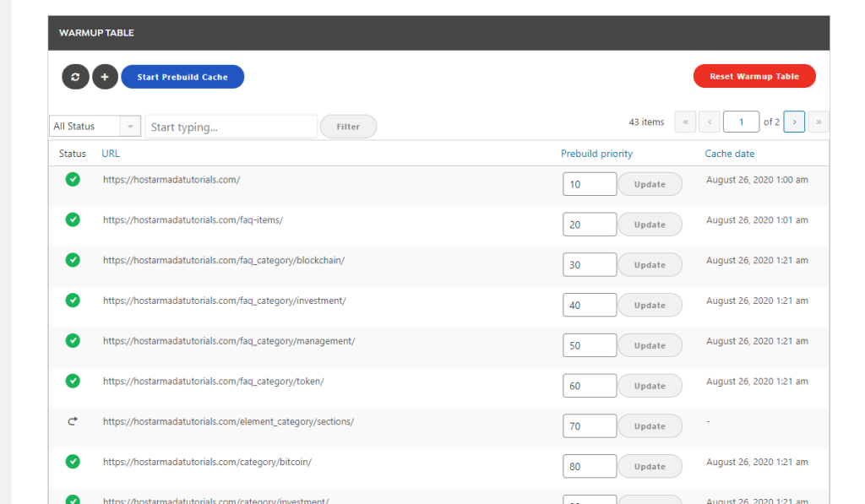
Task: Update priority for homepage URL row
Action: coord(650,184)
